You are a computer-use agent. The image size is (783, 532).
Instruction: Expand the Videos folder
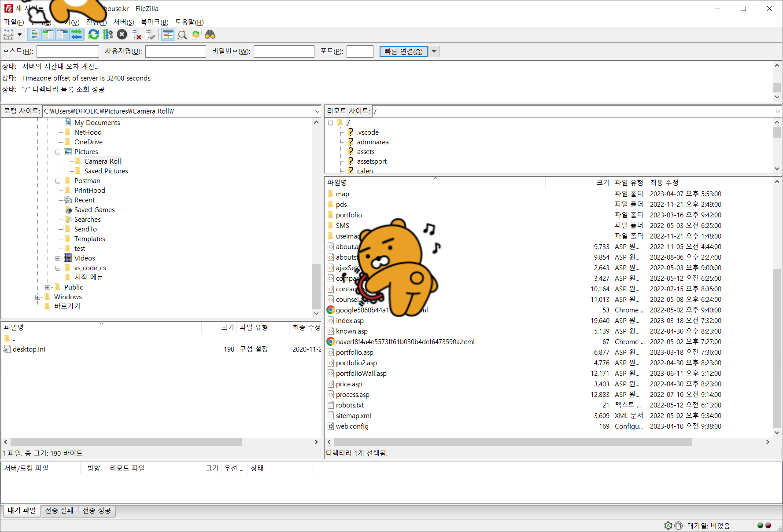58,258
